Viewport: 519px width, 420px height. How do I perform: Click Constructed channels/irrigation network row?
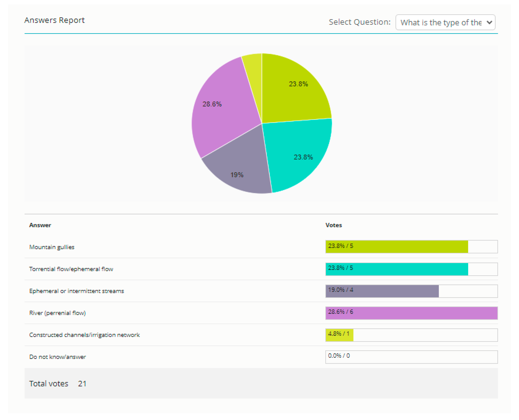[x=84, y=335]
